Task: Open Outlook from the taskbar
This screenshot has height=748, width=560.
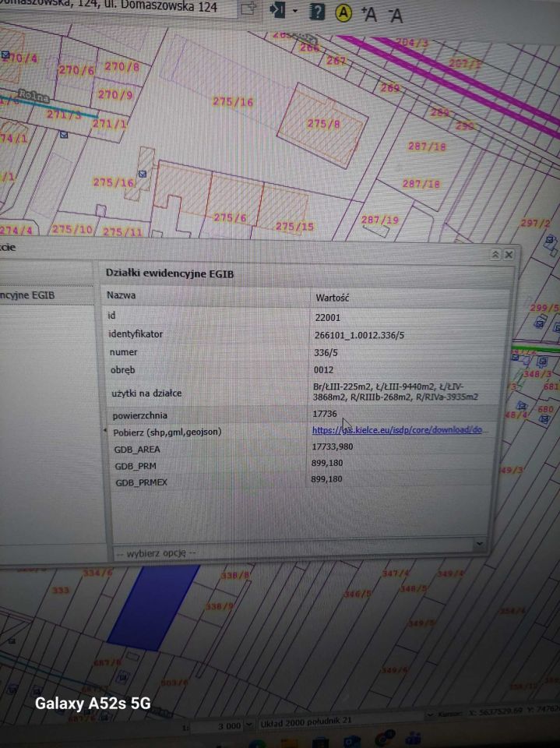Action: (352, 742)
